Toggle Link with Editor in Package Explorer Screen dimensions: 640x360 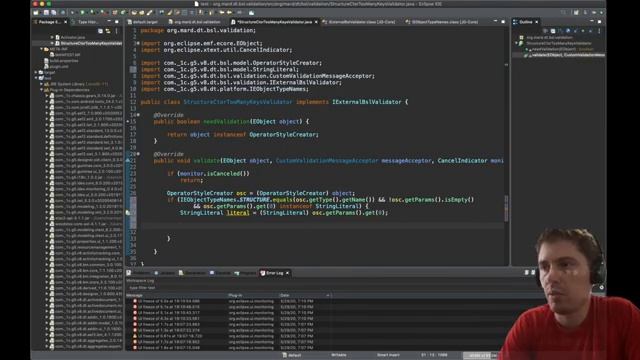[108, 31]
